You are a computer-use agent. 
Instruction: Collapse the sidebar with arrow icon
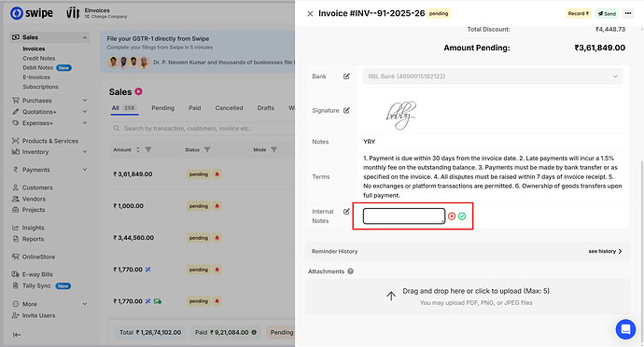tap(17, 335)
